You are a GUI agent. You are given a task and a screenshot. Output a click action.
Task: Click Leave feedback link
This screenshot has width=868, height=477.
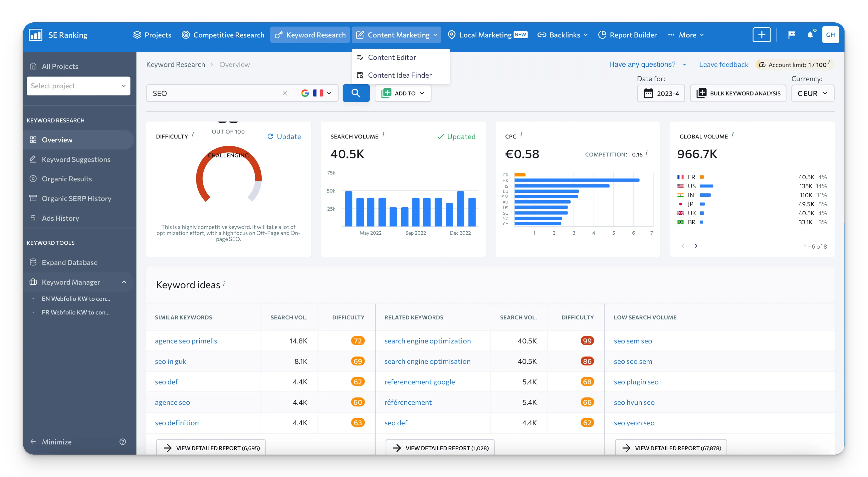724,64
